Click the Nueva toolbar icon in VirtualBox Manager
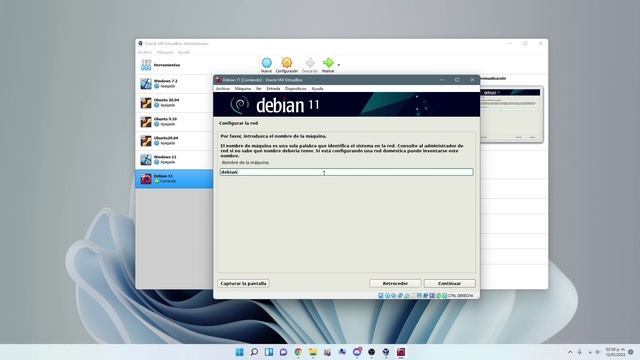The width and height of the screenshot is (640, 360). [x=266, y=63]
